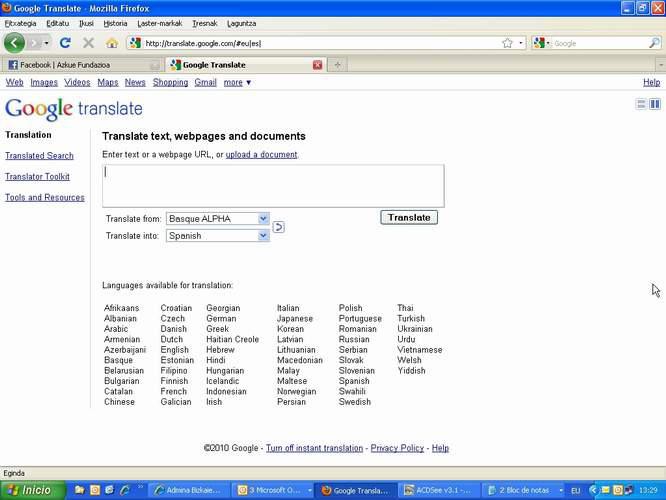Open the Images link
Image resolution: width=666 pixels, height=500 pixels.
tap(44, 82)
